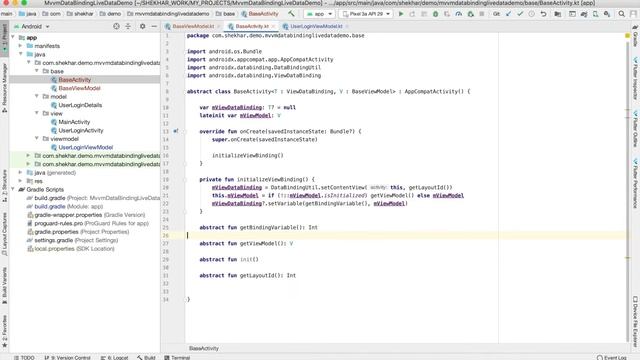This screenshot has width=640, height=360.
Task: Collapse the viewmodel package folder
Action: [x=37, y=139]
